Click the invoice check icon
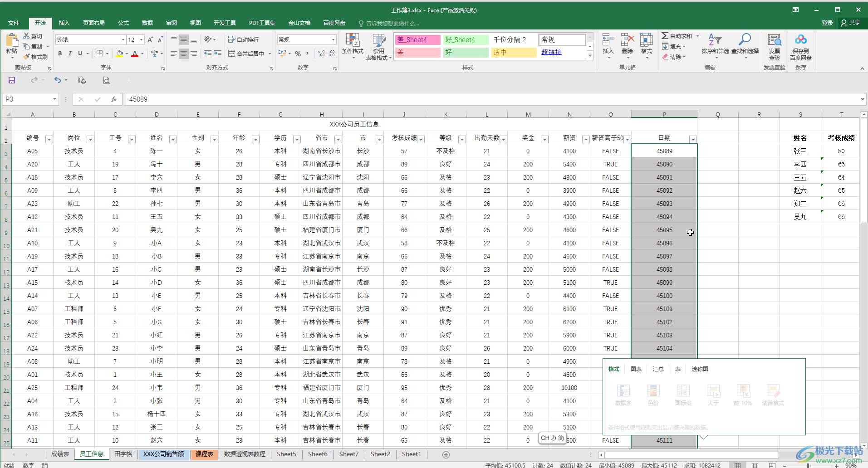 774,40
